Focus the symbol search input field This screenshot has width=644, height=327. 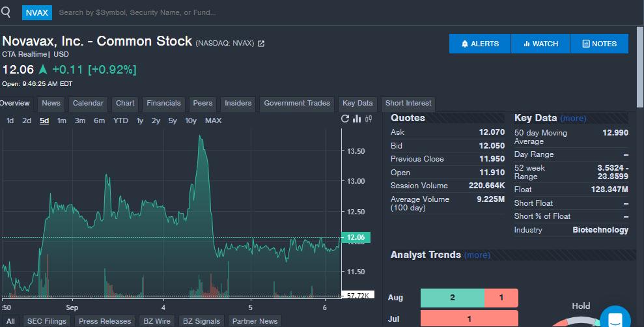pyautogui.click(x=137, y=13)
